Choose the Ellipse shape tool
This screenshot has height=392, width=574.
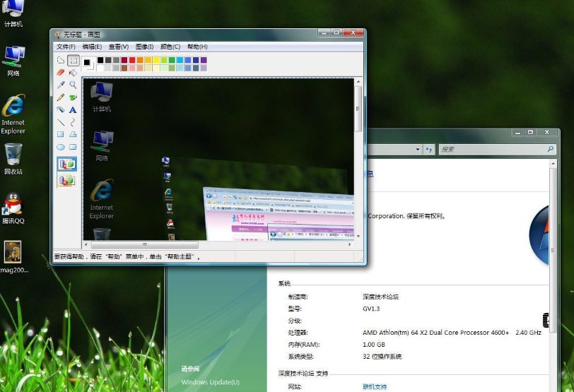tap(61, 147)
